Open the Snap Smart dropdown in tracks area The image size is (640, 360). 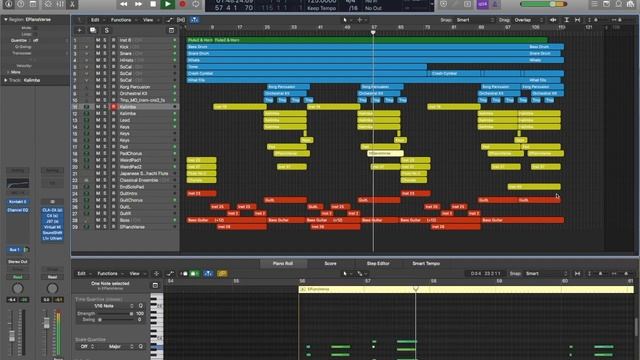[x=475, y=20]
